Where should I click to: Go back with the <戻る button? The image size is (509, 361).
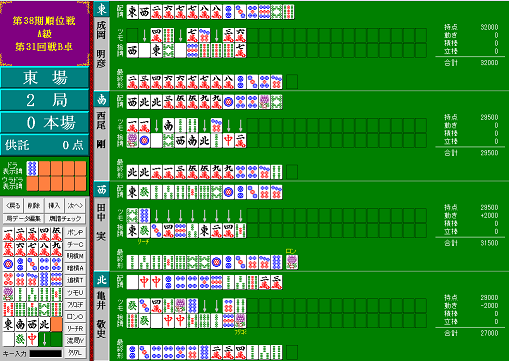(13, 206)
